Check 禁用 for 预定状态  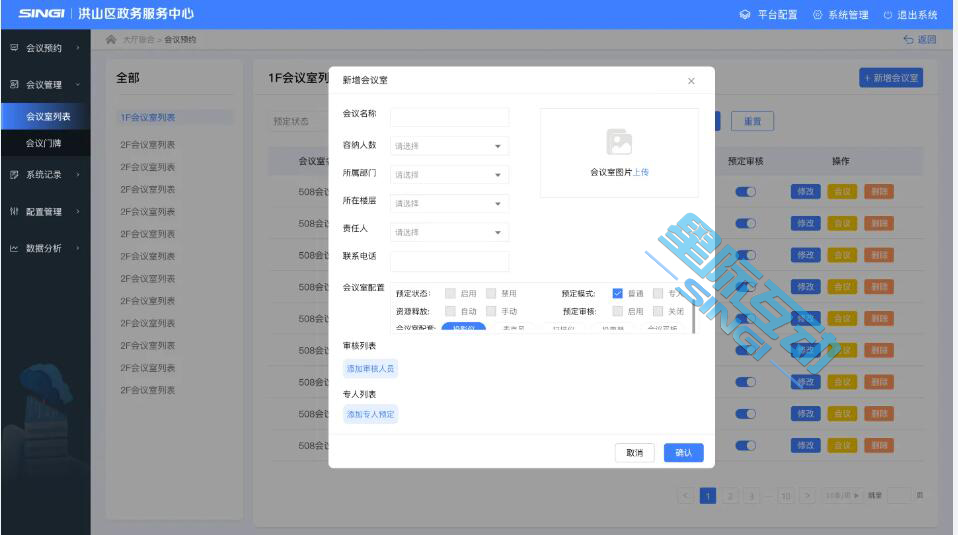[491, 293]
